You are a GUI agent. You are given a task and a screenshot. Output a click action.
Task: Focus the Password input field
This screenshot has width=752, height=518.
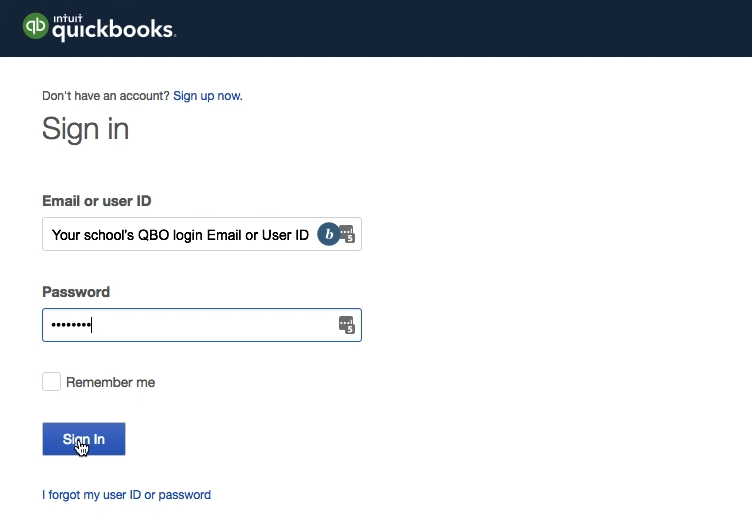(202, 325)
